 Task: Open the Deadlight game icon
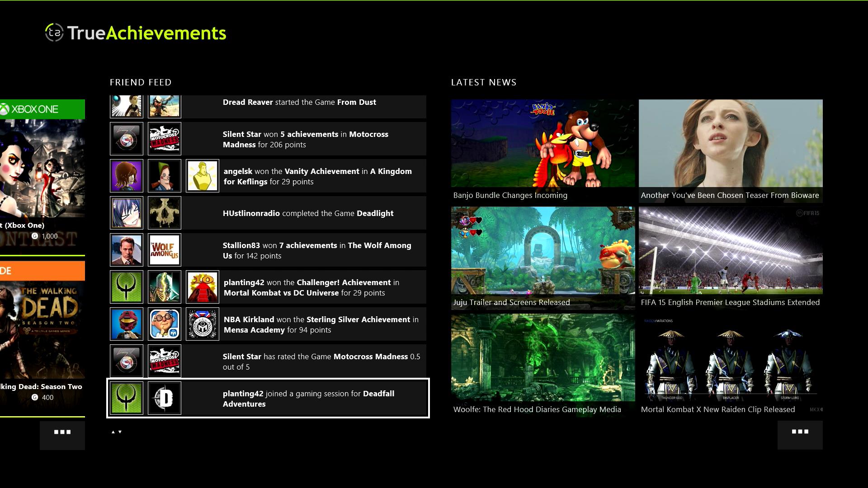165,213
